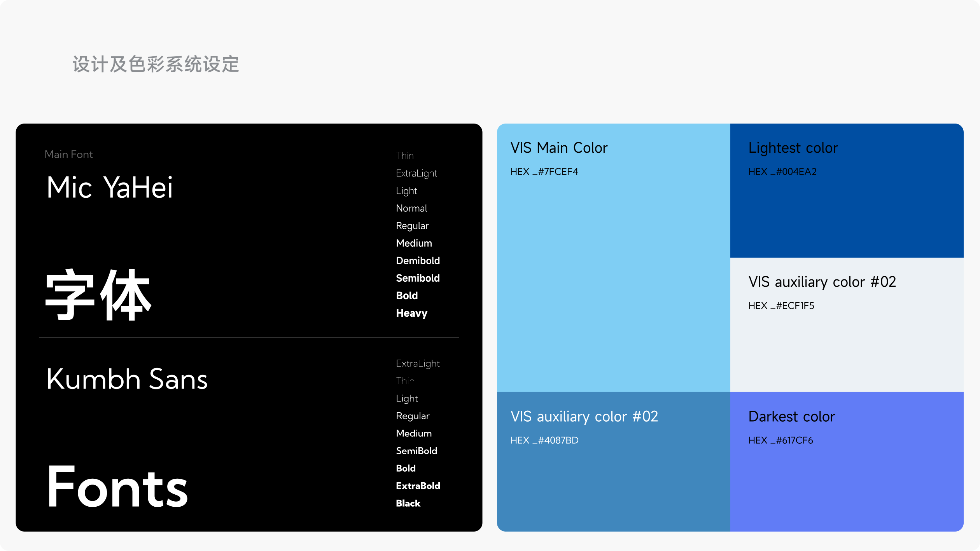Click the #4087BD auxiliary color swatch
The height and width of the screenshot is (551, 980).
click(x=613, y=486)
